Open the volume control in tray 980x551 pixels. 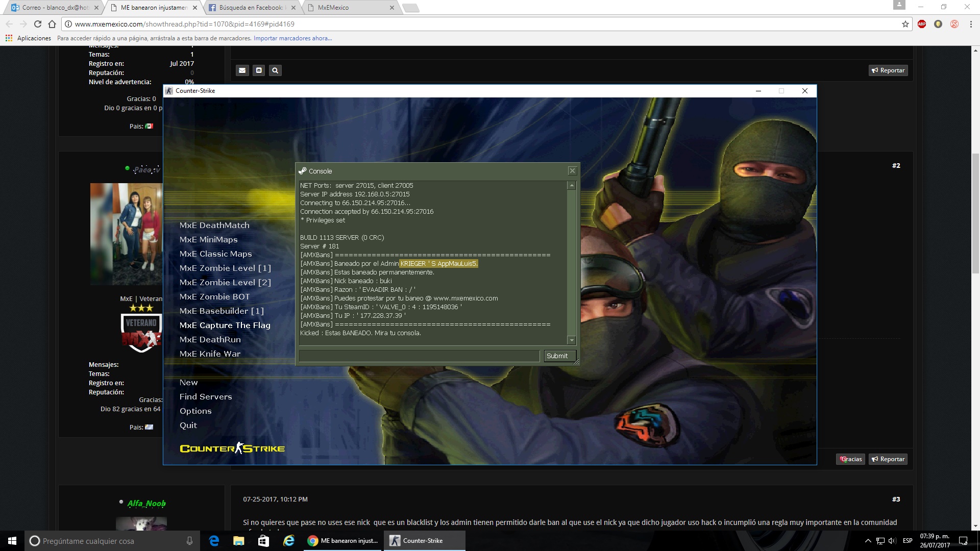pyautogui.click(x=892, y=541)
